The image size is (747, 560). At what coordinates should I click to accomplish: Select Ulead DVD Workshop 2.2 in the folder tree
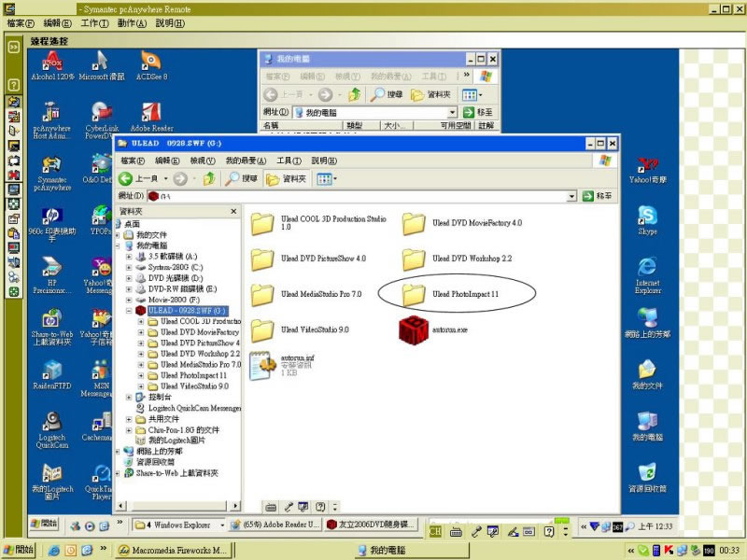(200, 354)
